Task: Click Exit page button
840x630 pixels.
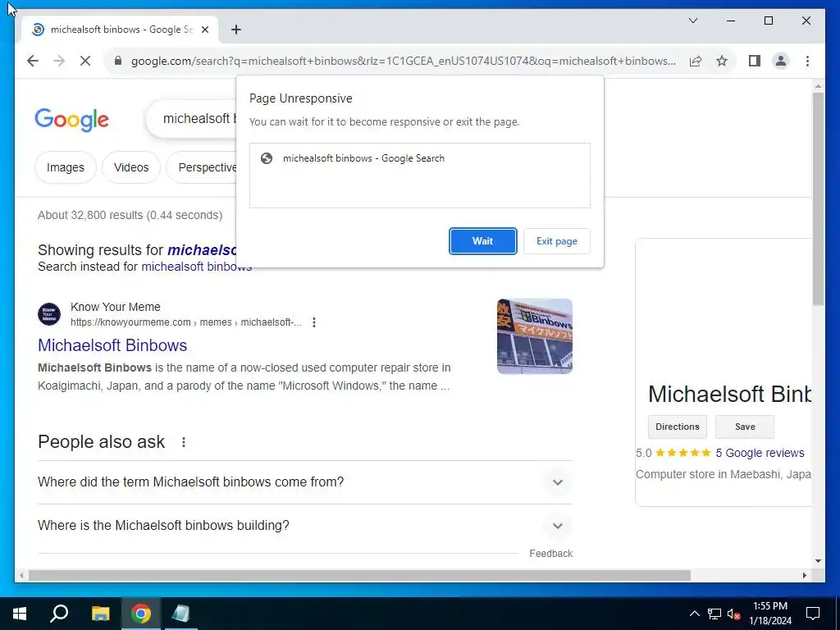Action: (x=557, y=241)
